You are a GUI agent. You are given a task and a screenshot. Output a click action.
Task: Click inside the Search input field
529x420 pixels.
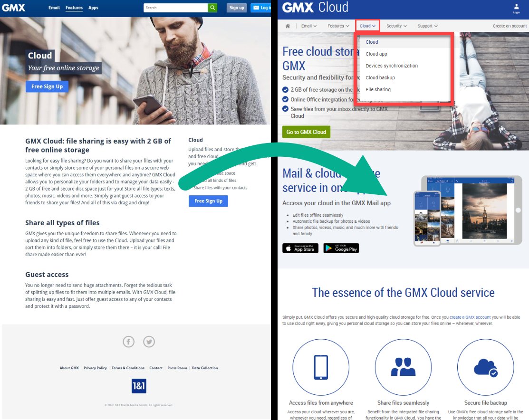(x=176, y=8)
